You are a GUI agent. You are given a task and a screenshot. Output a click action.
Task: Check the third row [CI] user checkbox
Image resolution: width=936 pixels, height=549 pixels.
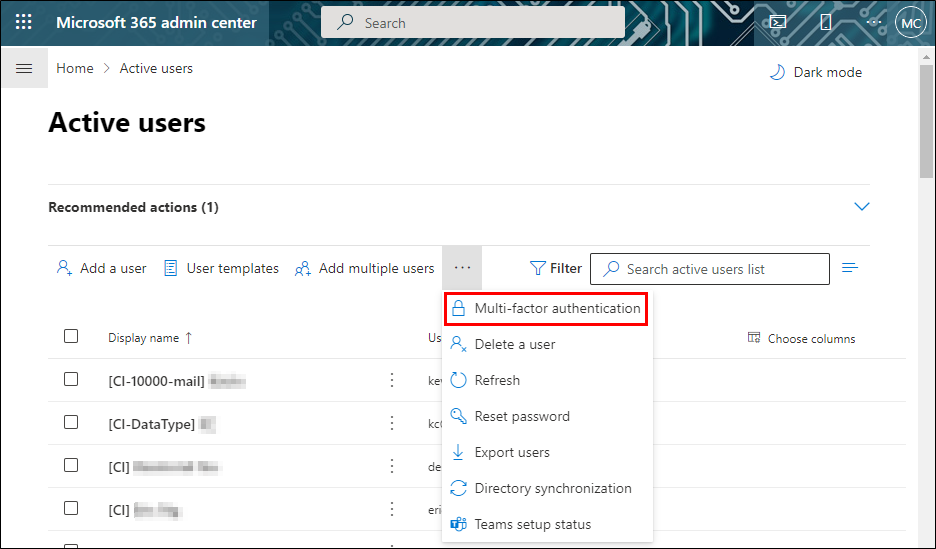pos(71,465)
